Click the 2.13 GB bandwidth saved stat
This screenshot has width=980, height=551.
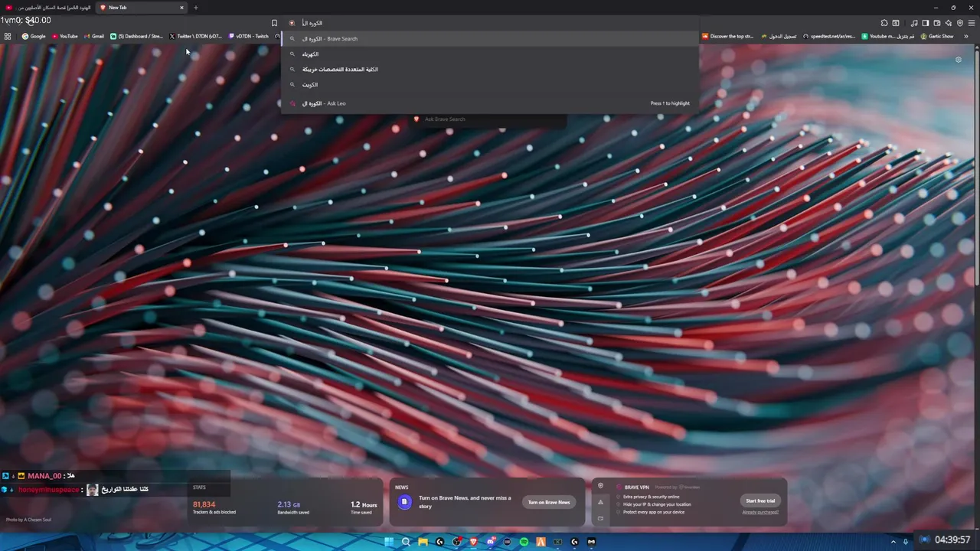click(x=293, y=507)
